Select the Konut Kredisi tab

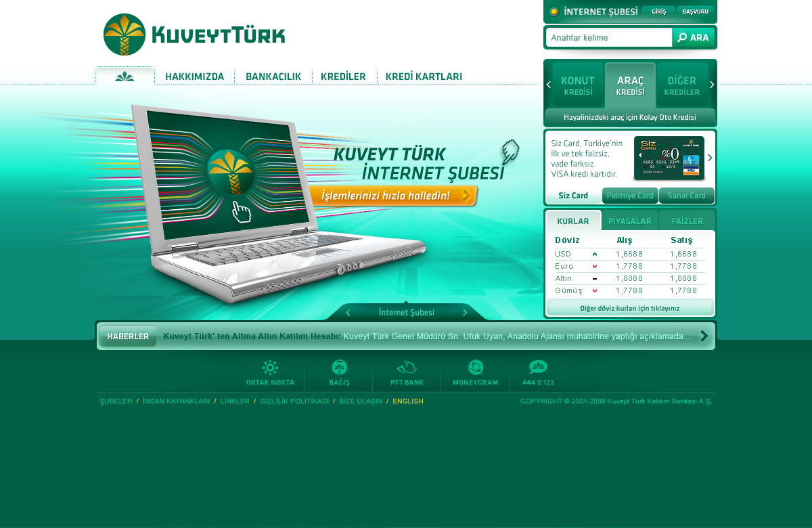pyautogui.click(x=577, y=85)
